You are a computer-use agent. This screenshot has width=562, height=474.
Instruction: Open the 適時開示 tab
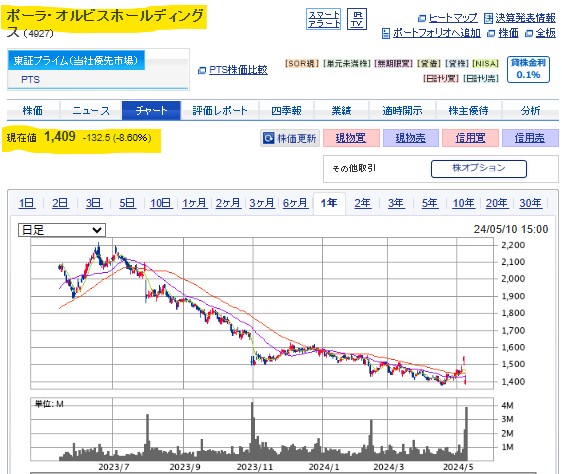click(x=402, y=110)
